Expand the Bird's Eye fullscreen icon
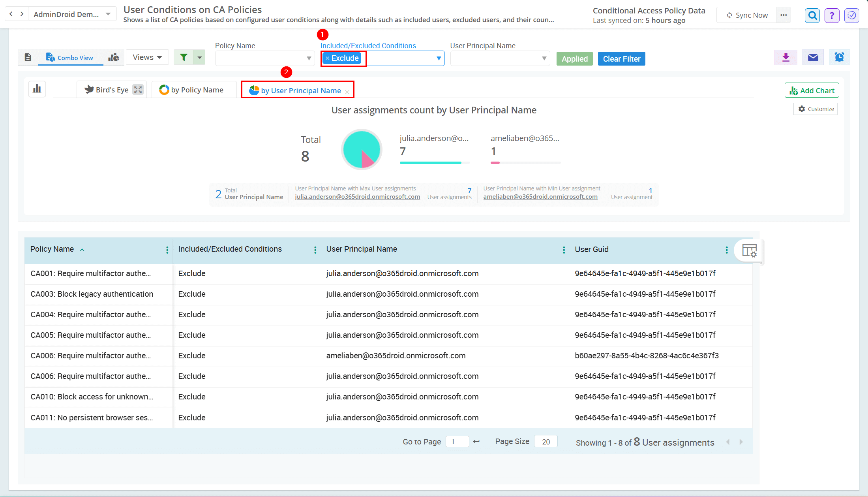 [138, 90]
